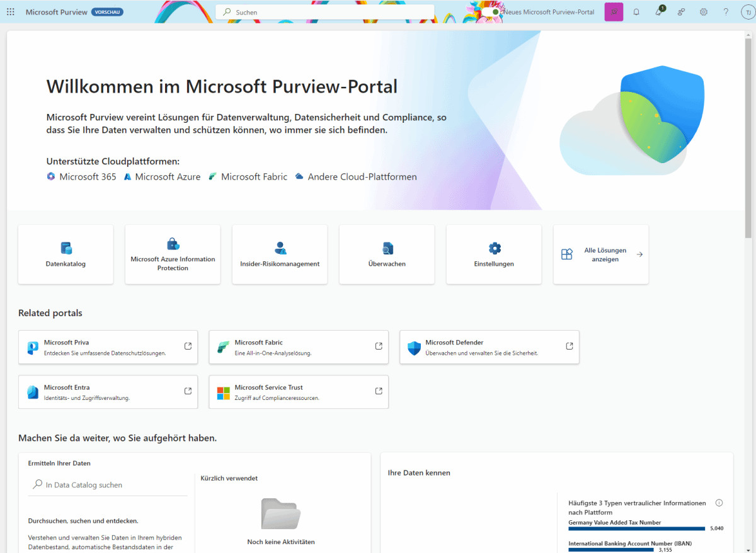756x553 pixels.
Task: Click the notifications bell icon
Action: click(636, 11)
